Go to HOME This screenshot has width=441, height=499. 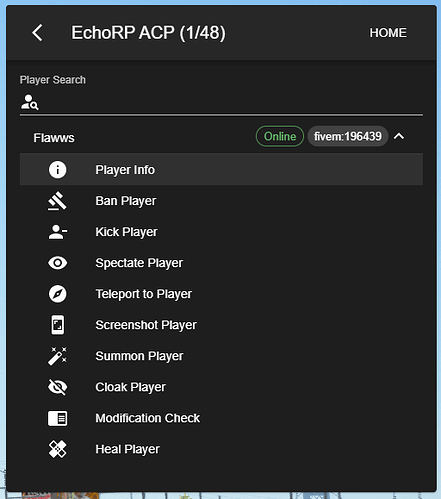point(388,33)
